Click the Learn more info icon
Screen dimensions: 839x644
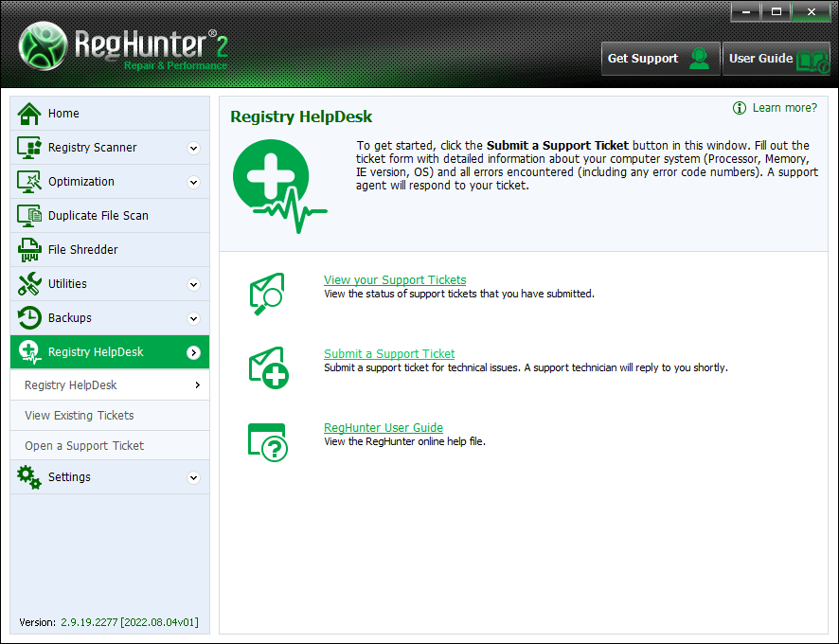pyautogui.click(x=740, y=108)
